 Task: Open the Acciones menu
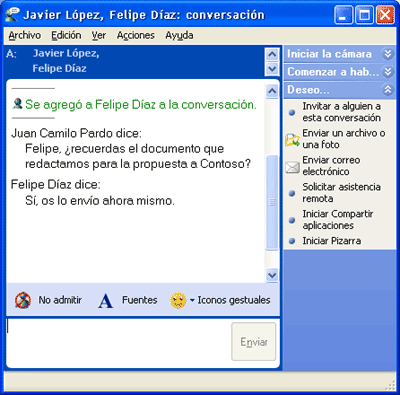point(136,35)
